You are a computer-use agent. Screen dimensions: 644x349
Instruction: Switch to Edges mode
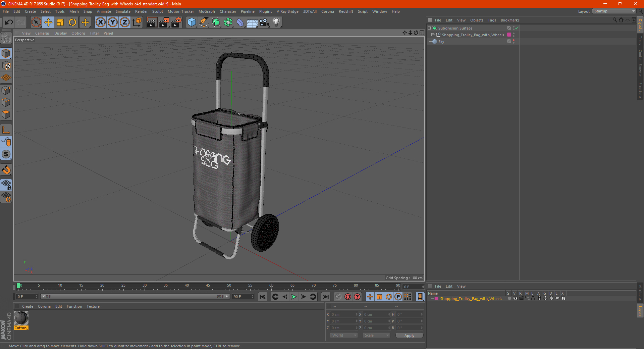click(6, 102)
